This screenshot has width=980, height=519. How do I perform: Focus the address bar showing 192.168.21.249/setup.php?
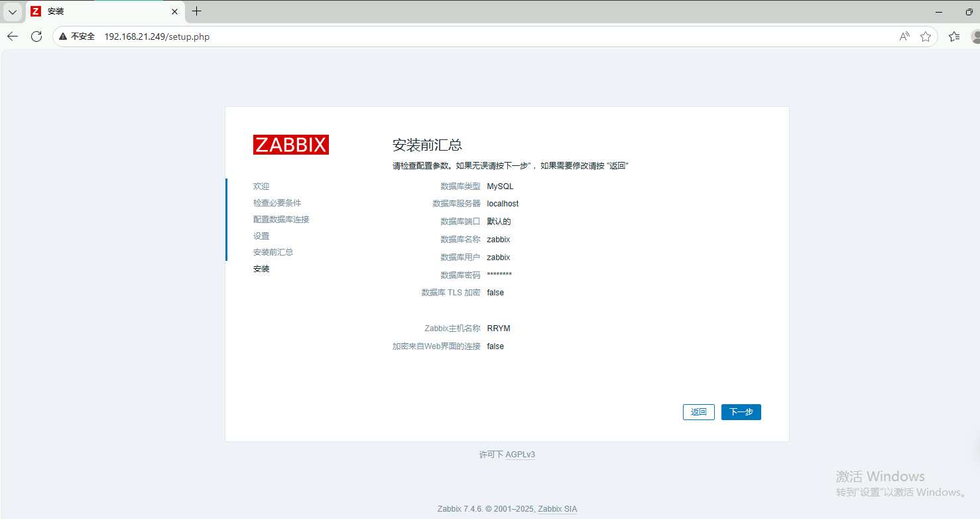point(464,37)
